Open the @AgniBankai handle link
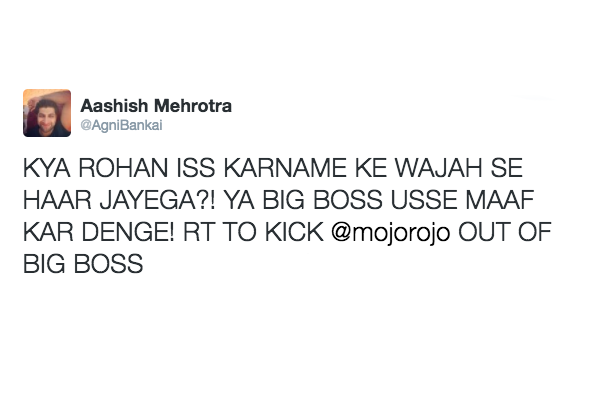Viewport: 600px width, 400px height. click(x=121, y=126)
